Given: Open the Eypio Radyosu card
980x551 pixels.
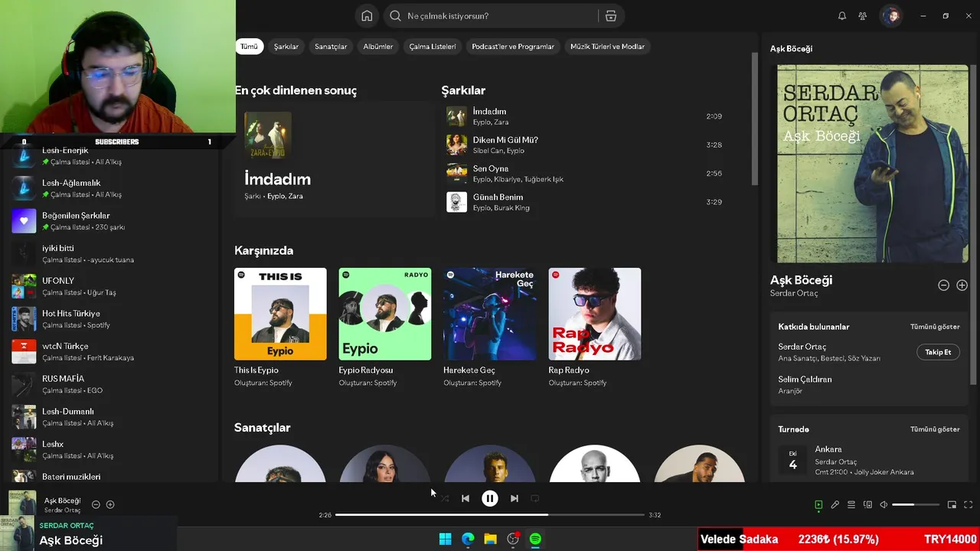Looking at the screenshot, I should pos(385,328).
